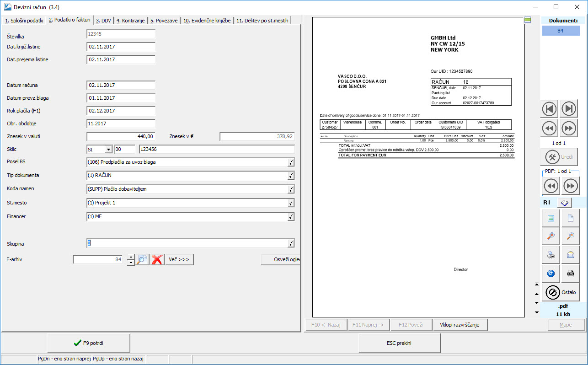The width and height of the screenshot is (588, 365).
Task: Click the XML file icon
Action: click(x=570, y=274)
